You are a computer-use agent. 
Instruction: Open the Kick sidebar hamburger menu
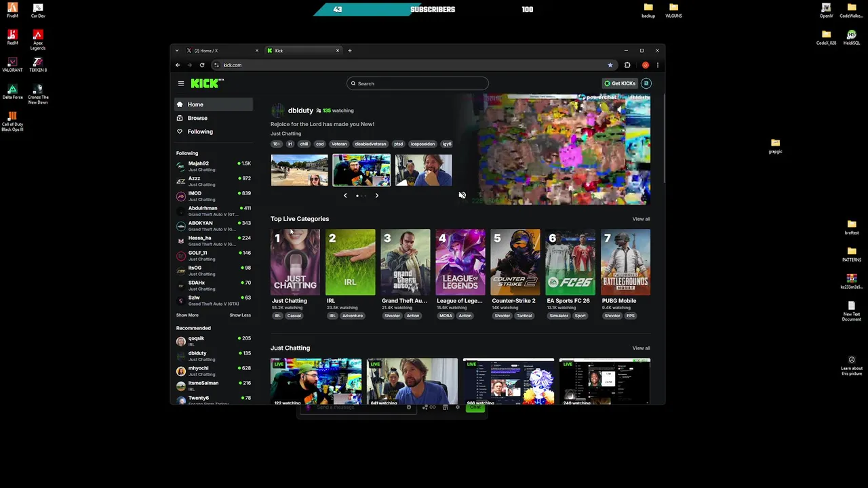click(181, 83)
